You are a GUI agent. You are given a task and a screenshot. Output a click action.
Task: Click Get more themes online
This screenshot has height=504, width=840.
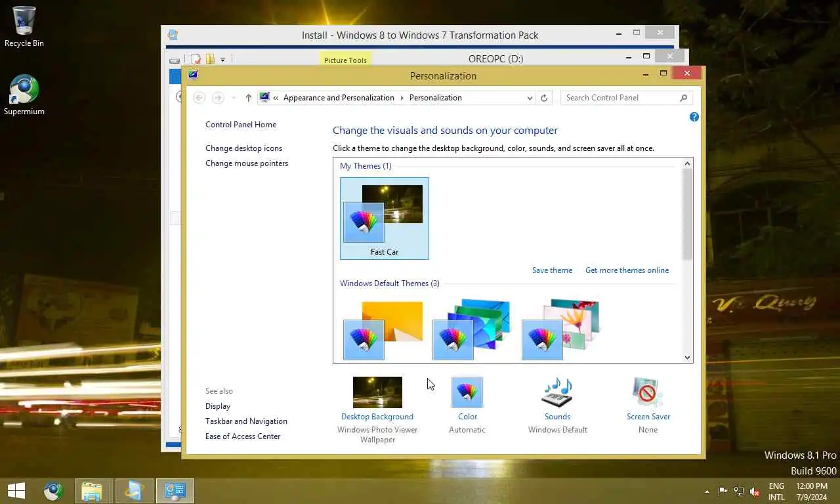627,270
